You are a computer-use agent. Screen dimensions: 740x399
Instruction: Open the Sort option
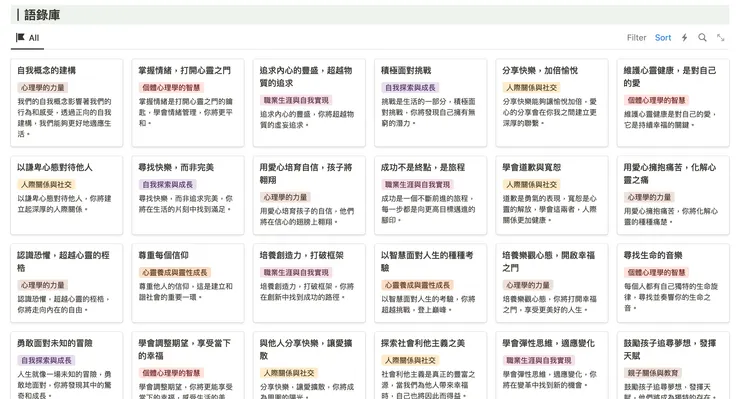[663, 38]
